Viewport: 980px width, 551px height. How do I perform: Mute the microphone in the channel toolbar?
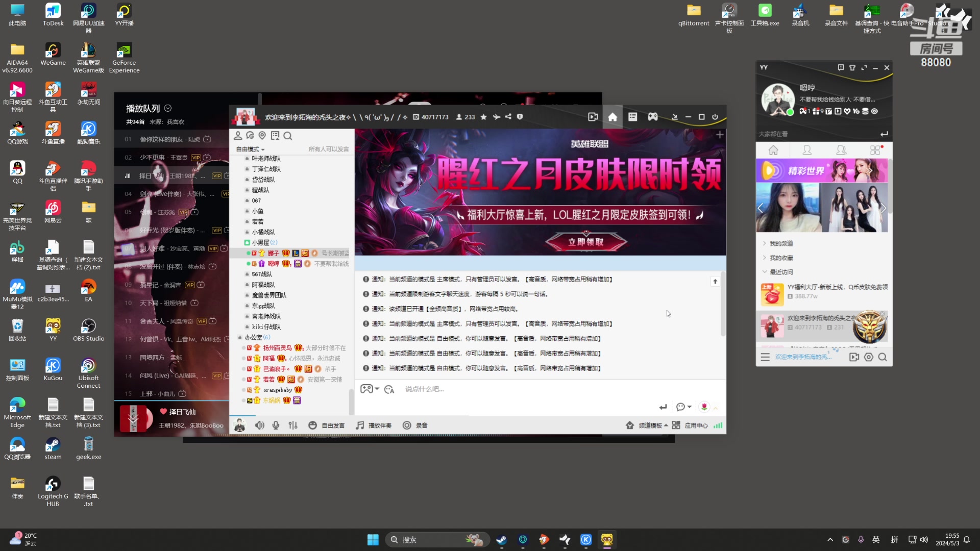[x=276, y=425]
